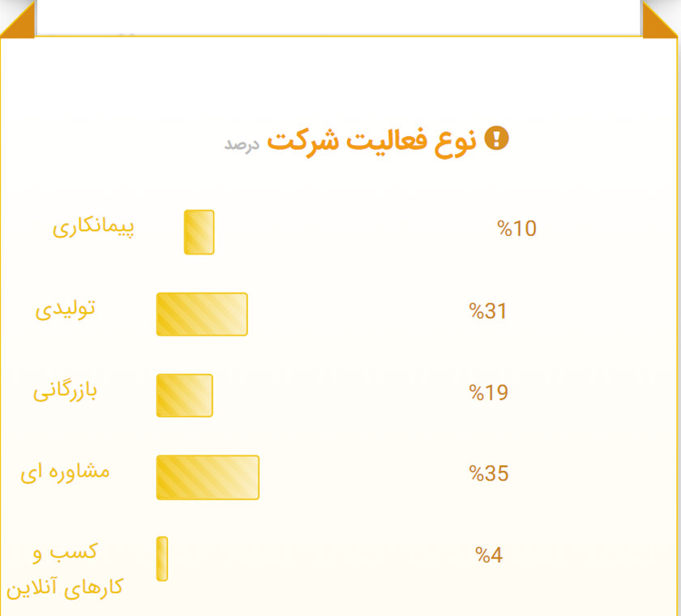Click the orange folded corner at top right
The image size is (681, 616).
(x=662, y=18)
